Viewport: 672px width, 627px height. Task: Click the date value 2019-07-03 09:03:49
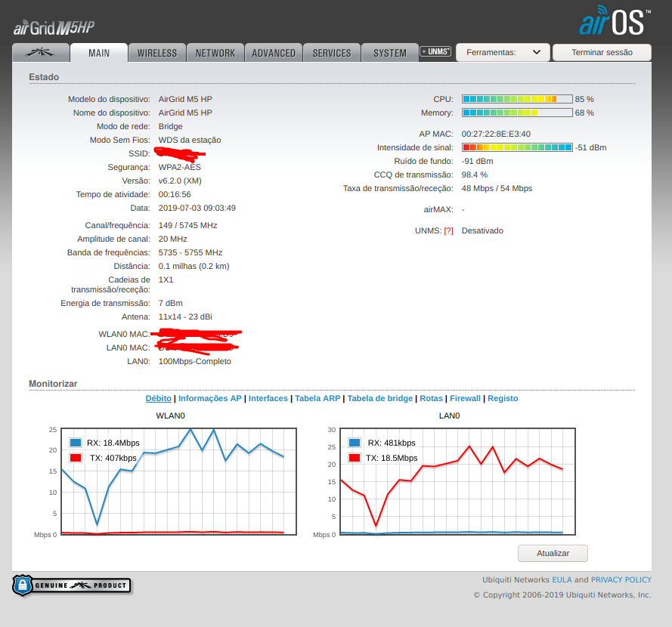click(197, 208)
